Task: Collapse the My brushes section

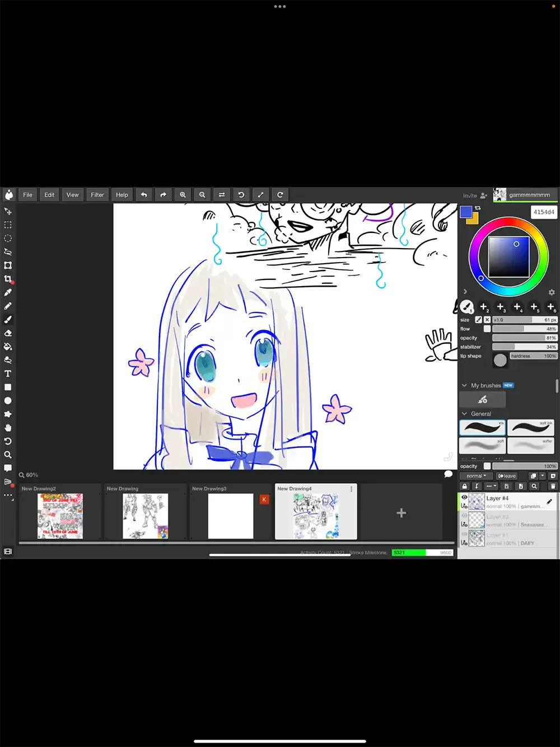Action: click(464, 385)
